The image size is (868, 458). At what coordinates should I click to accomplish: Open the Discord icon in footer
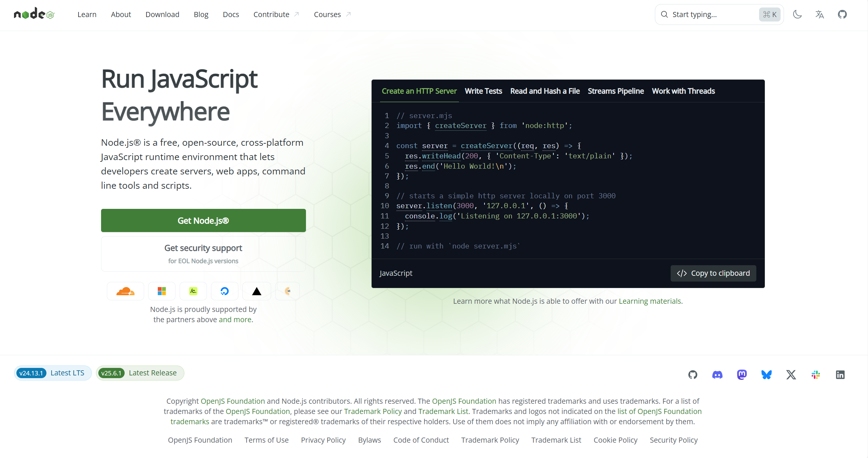[x=717, y=375]
